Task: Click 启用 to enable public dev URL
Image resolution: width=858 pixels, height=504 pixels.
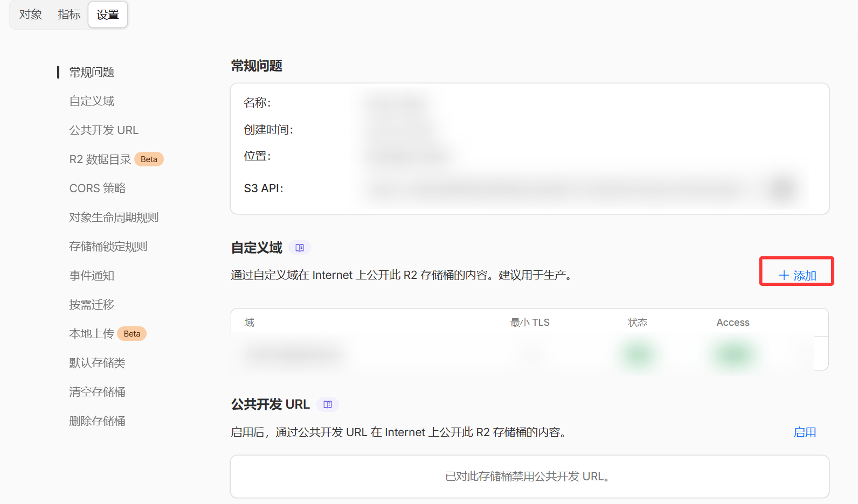Action: (805, 432)
